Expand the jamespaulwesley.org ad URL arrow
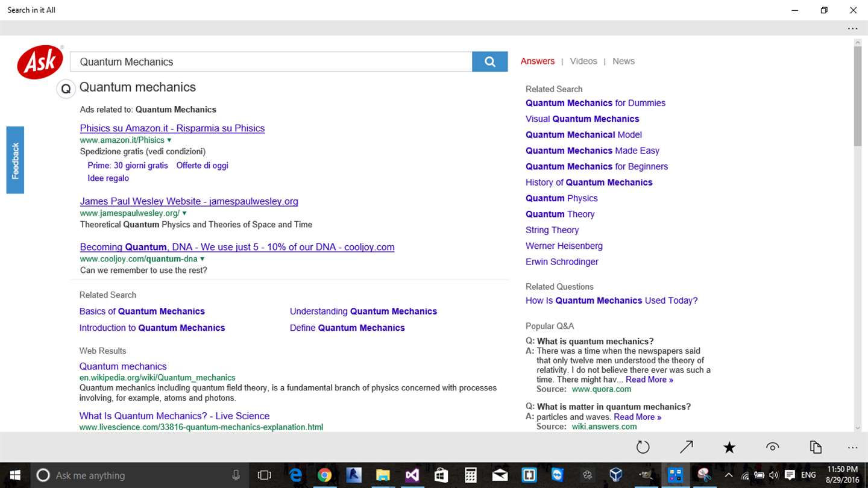 pyautogui.click(x=184, y=213)
